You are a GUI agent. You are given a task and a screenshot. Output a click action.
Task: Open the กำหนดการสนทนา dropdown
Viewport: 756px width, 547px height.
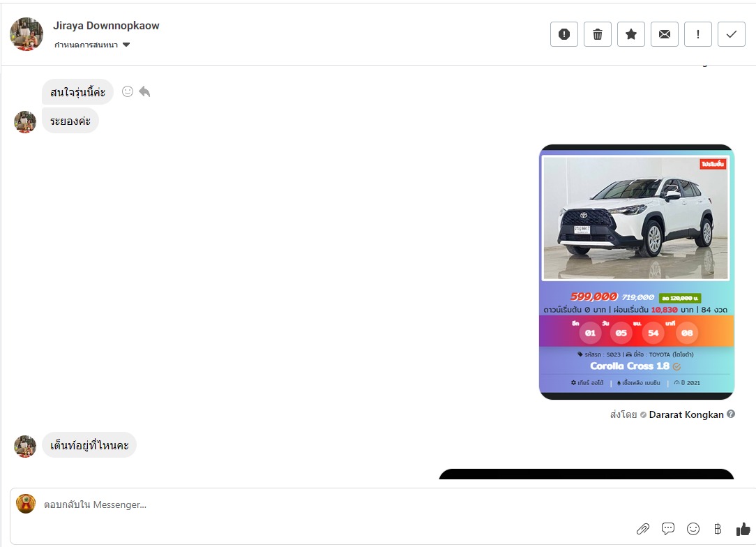91,45
